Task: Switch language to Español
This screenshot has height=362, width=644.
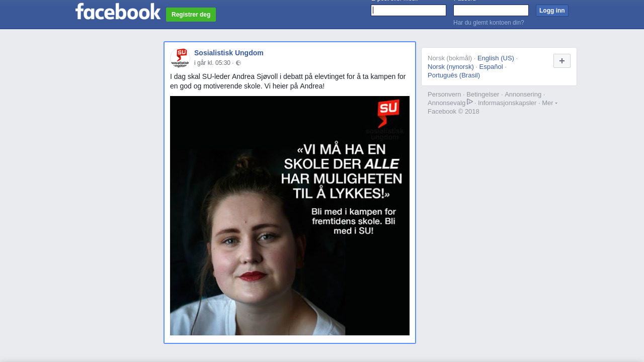Action: click(x=491, y=67)
